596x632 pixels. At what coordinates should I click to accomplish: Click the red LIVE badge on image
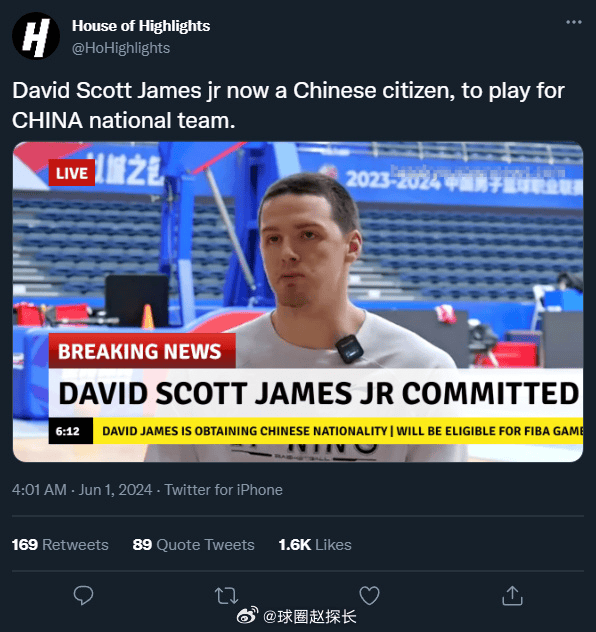pyautogui.click(x=72, y=173)
